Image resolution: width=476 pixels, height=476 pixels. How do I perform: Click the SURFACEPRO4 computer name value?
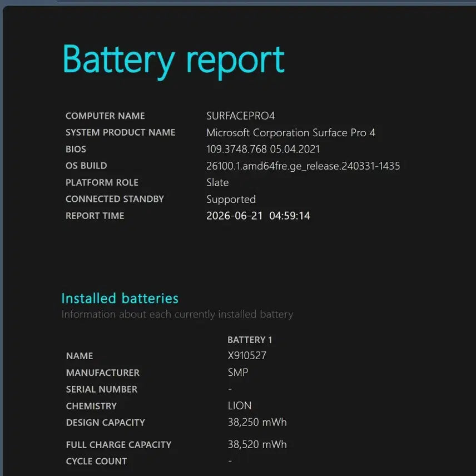point(240,116)
